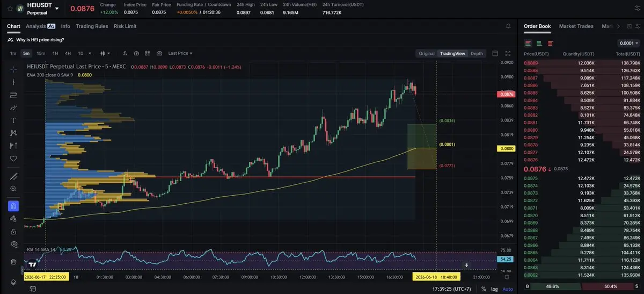Activate the zoom in magnifier tool
The height and width of the screenshot is (294, 644).
pyautogui.click(x=13, y=189)
